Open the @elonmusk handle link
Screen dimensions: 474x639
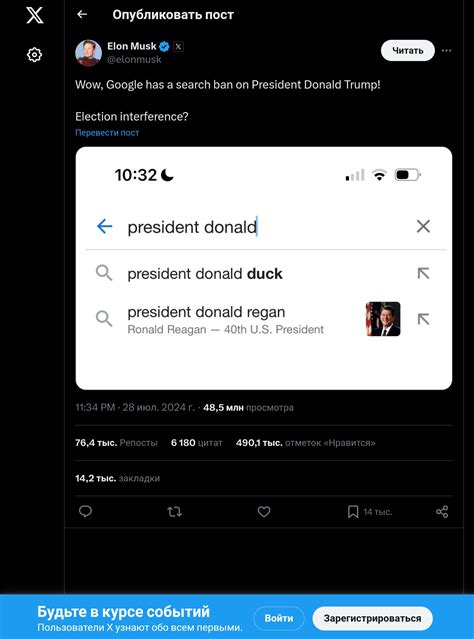[134, 59]
